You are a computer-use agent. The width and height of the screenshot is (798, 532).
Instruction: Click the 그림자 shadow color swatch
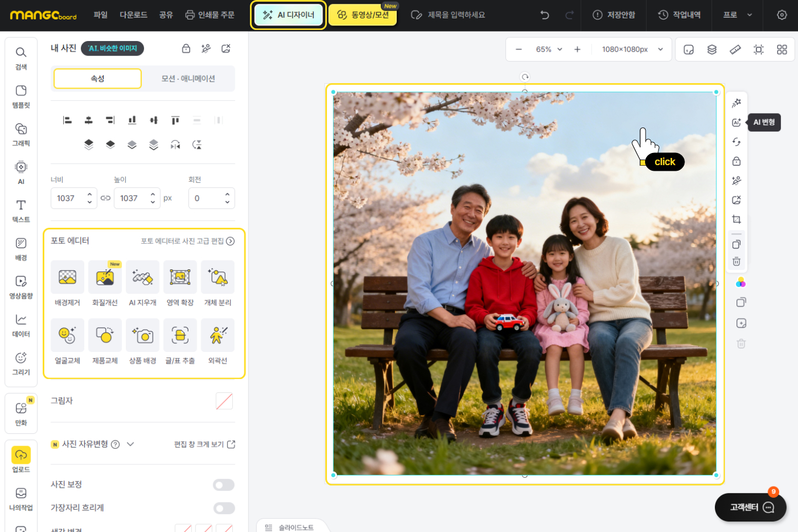(224, 401)
